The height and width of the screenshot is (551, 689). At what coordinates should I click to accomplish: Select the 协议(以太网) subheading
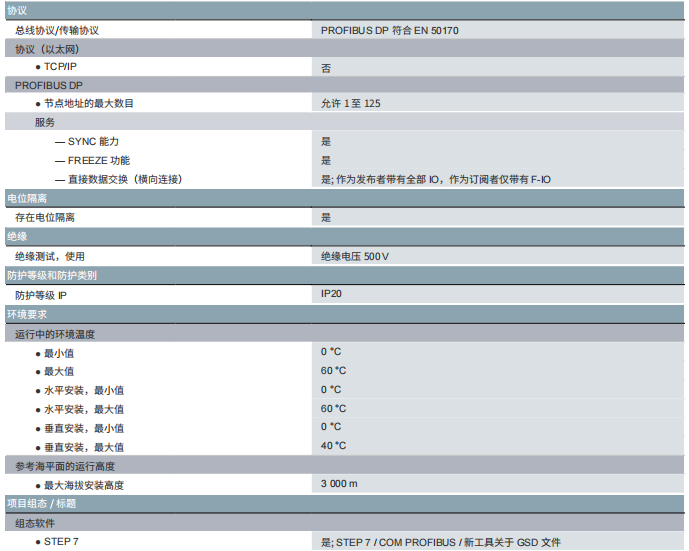point(47,49)
